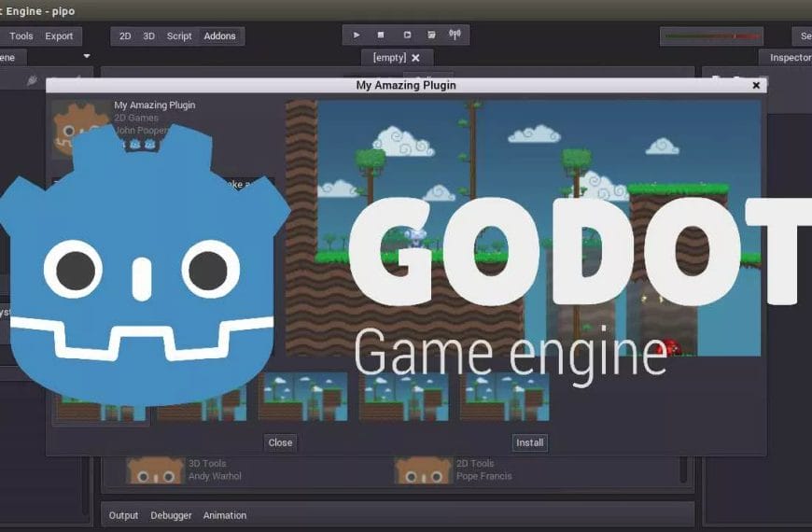
Task: Click the "My Amazing Plugin" name in dialog body
Action: point(155,105)
